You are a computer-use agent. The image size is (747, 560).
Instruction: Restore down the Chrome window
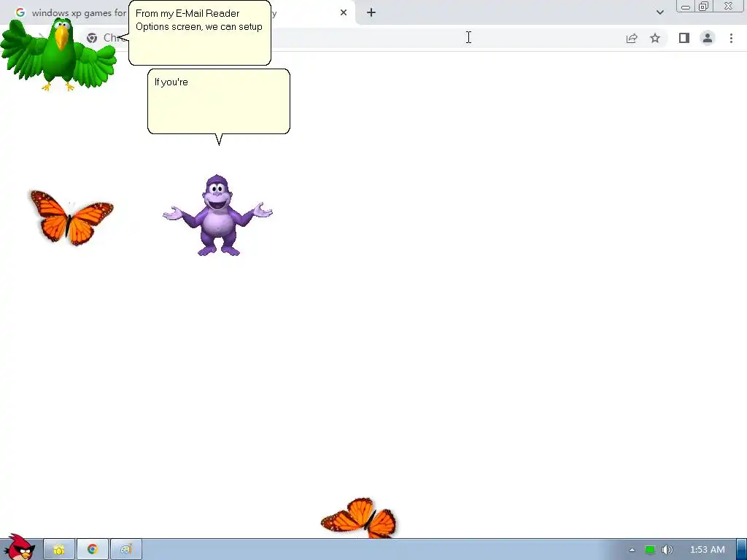(704, 7)
